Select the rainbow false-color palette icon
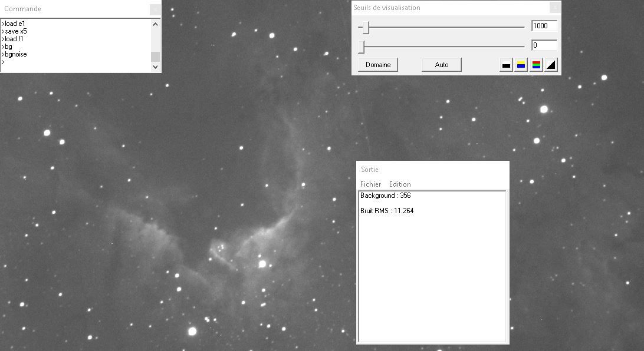 point(536,65)
